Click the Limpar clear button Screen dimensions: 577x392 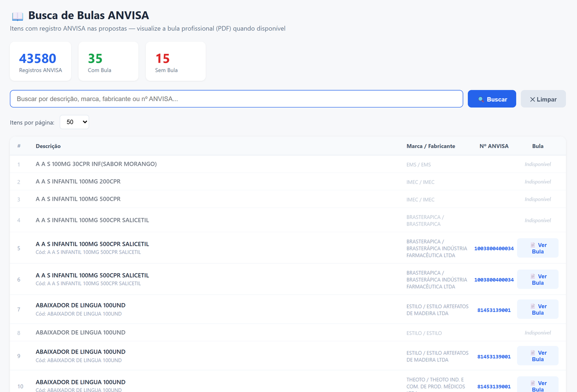(x=543, y=99)
